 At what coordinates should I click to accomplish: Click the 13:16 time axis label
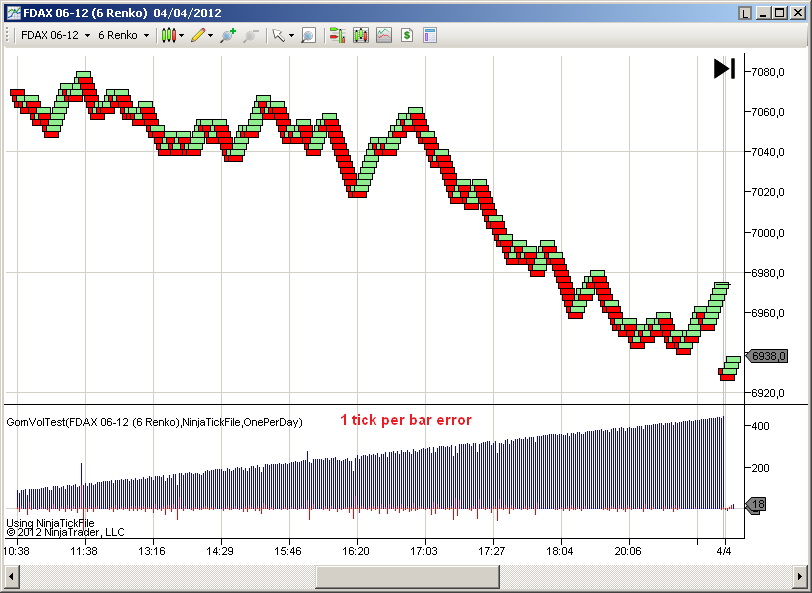tap(152, 551)
